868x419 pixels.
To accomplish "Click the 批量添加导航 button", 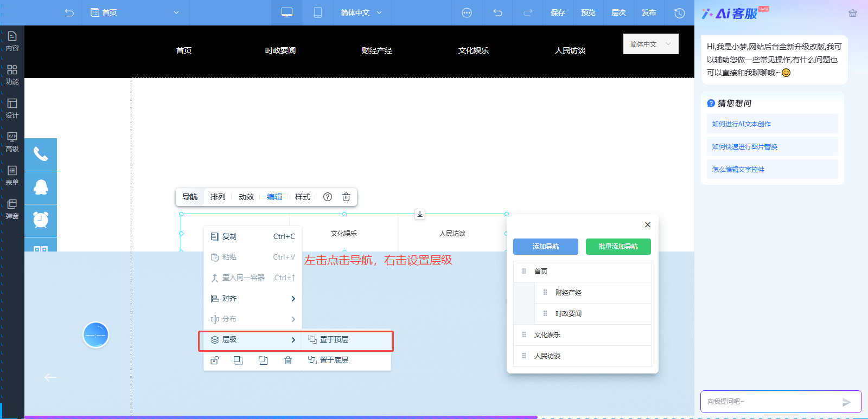I will [x=618, y=247].
